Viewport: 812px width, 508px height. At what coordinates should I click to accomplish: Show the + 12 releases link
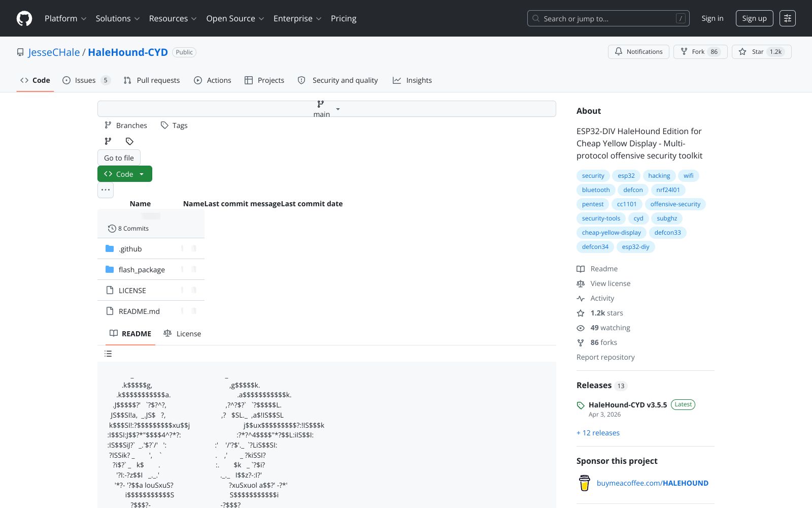pyautogui.click(x=598, y=433)
